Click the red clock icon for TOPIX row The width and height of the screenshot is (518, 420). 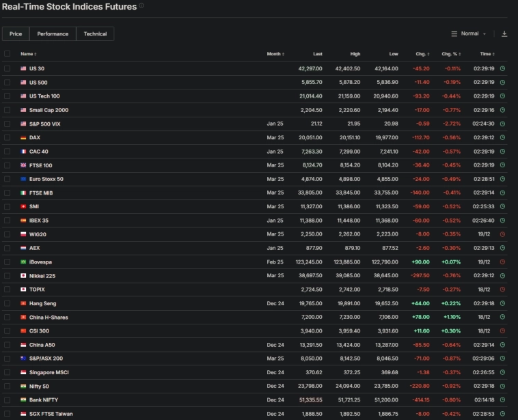click(502, 290)
